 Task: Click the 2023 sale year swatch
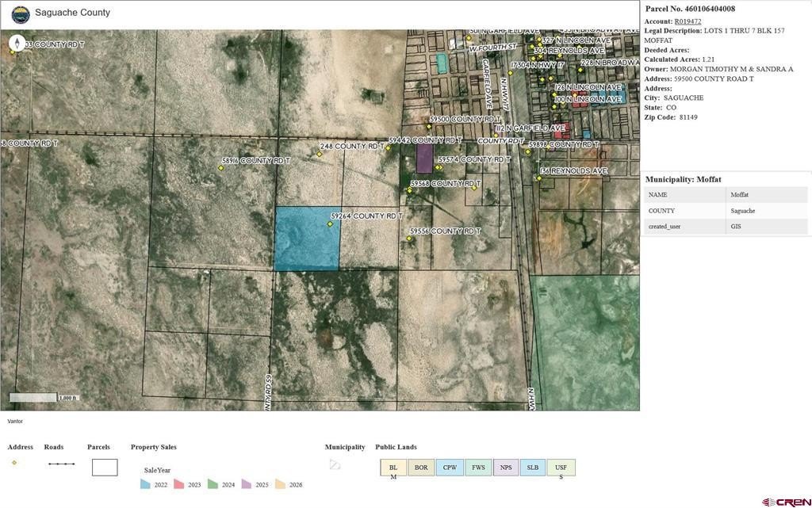coord(178,484)
